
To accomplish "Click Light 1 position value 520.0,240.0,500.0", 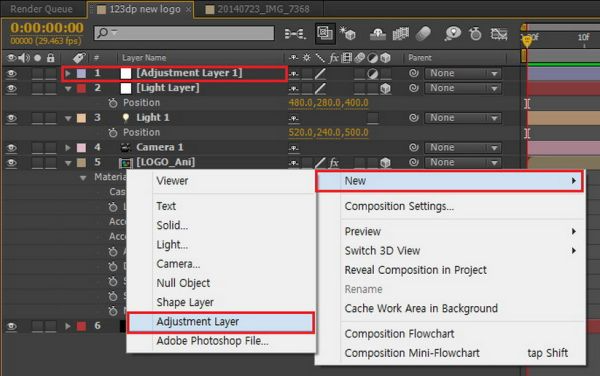I will pyautogui.click(x=328, y=132).
